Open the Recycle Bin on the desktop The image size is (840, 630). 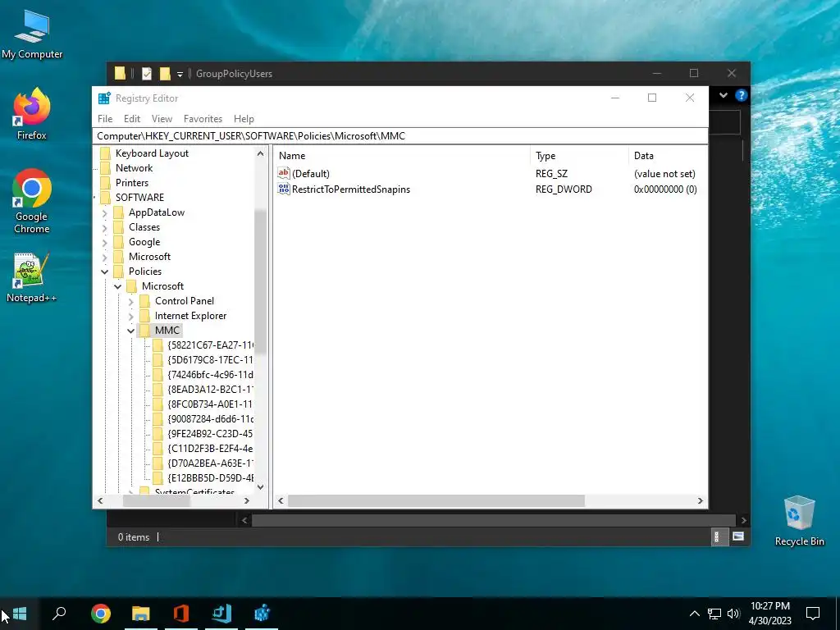click(799, 521)
